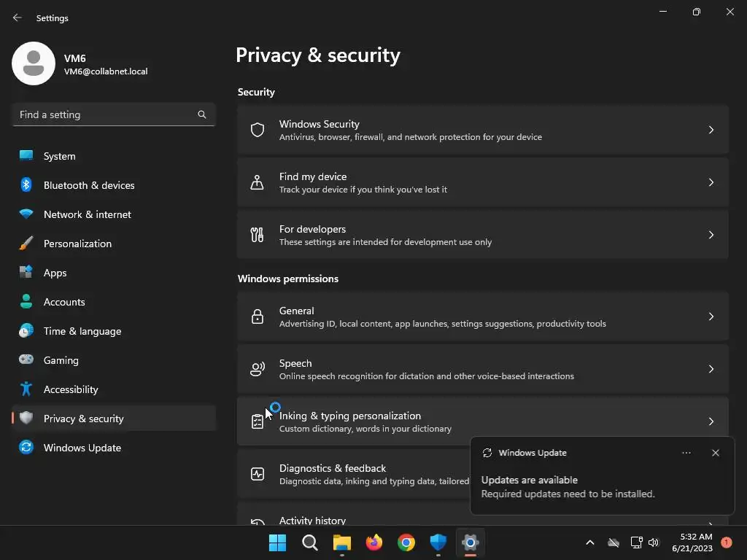Go to Windows Update settings
The height and width of the screenshot is (560, 747).
point(115,447)
